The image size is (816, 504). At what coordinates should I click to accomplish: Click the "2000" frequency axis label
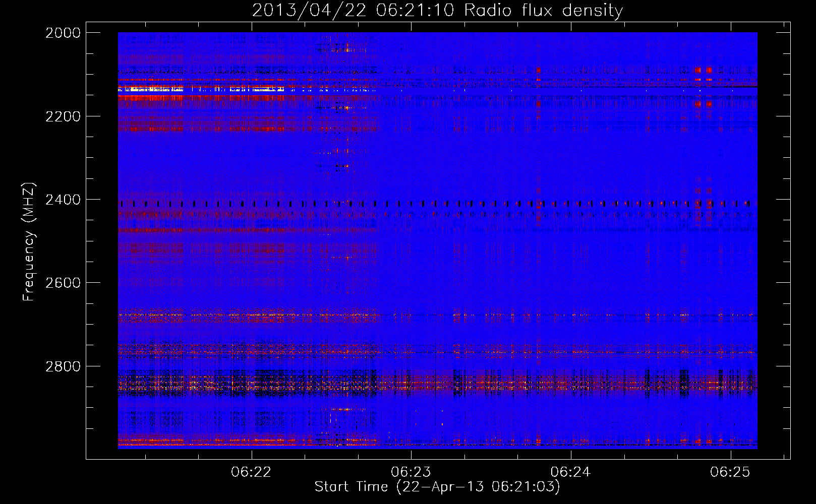63,33
